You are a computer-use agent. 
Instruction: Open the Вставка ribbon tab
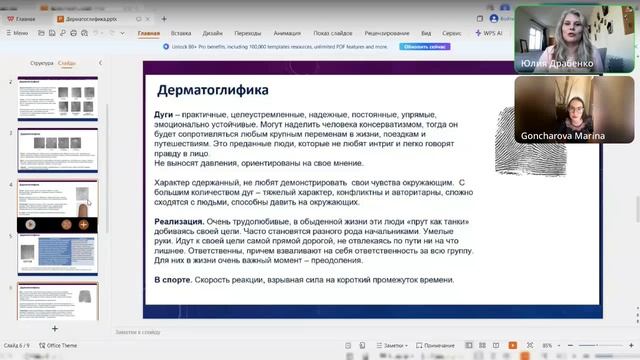[x=181, y=33]
